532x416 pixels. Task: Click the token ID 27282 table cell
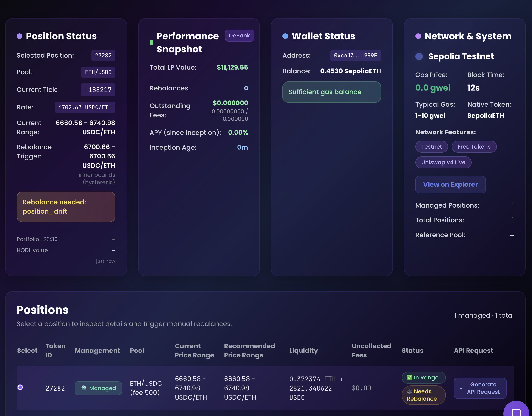point(55,388)
